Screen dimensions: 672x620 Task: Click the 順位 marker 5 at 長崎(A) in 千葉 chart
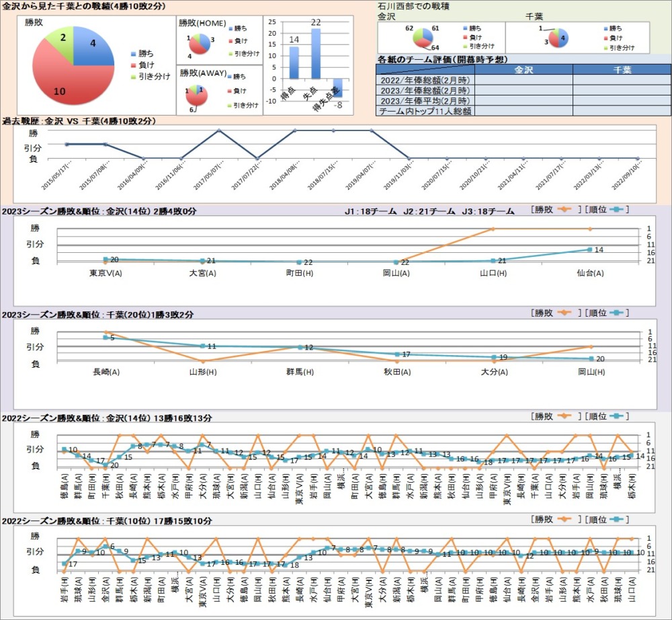tap(106, 337)
